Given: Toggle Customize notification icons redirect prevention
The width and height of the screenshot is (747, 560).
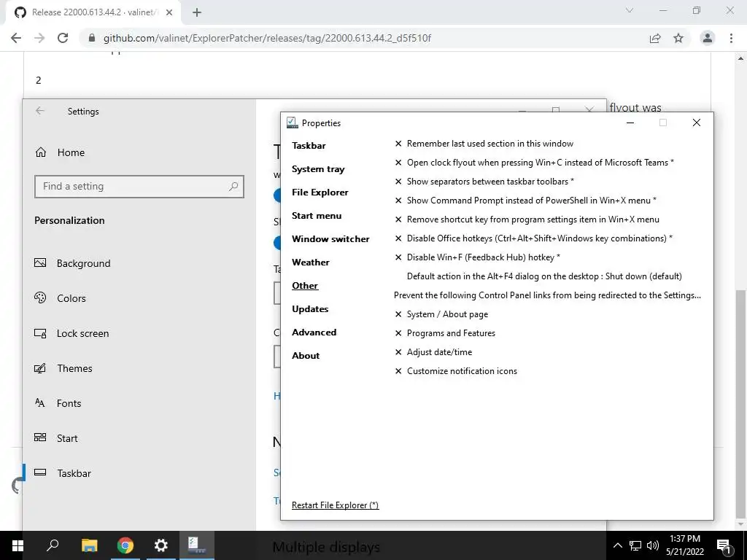Looking at the screenshot, I should pos(456,371).
